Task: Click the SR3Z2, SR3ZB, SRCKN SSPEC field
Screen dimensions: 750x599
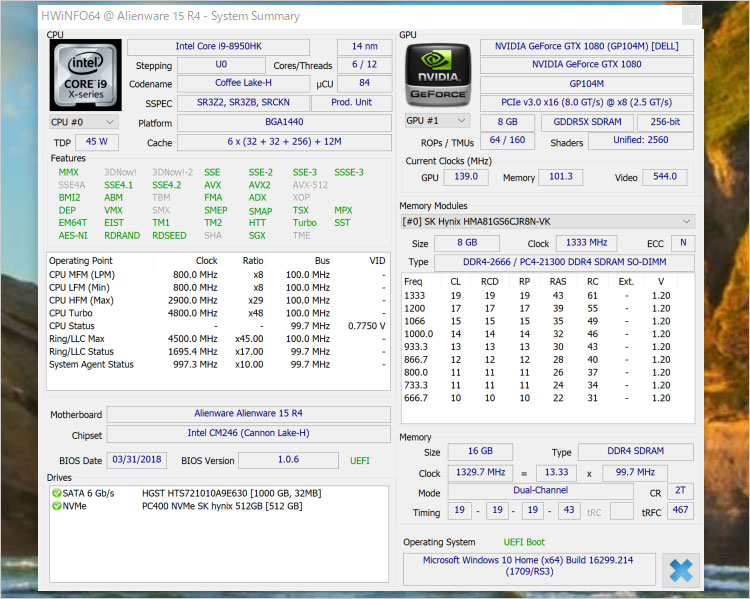Action: pos(243,102)
